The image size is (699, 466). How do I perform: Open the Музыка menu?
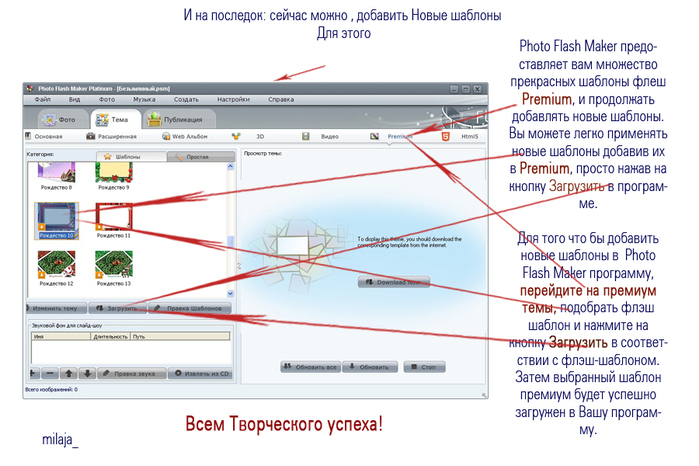coord(144,99)
